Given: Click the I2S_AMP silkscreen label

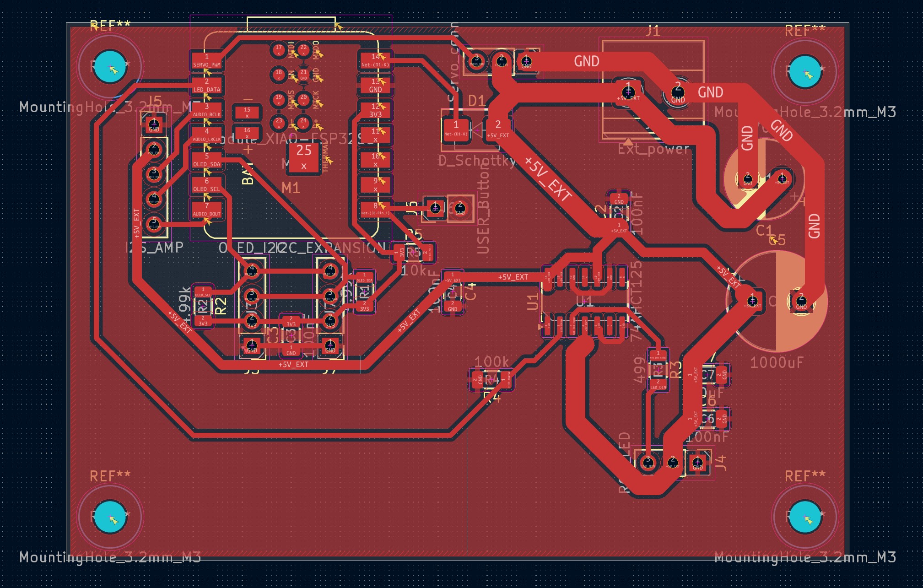Looking at the screenshot, I should point(154,248).
